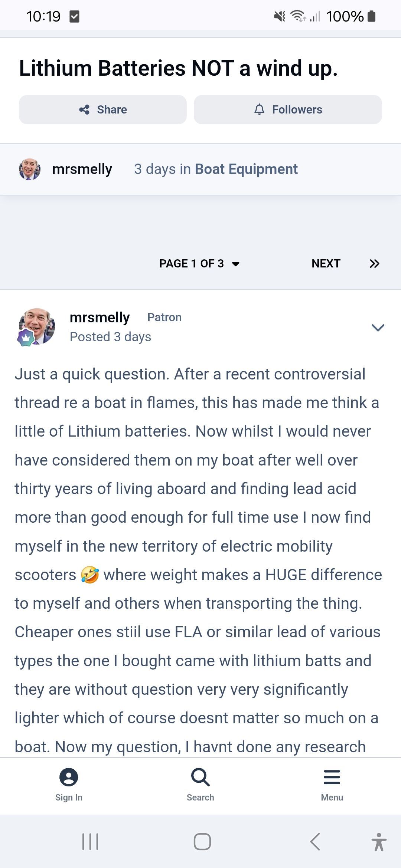Expand the Page 1 of 3 dropdown
Screen dimensions: 401x868
click(x=199, y=263)
